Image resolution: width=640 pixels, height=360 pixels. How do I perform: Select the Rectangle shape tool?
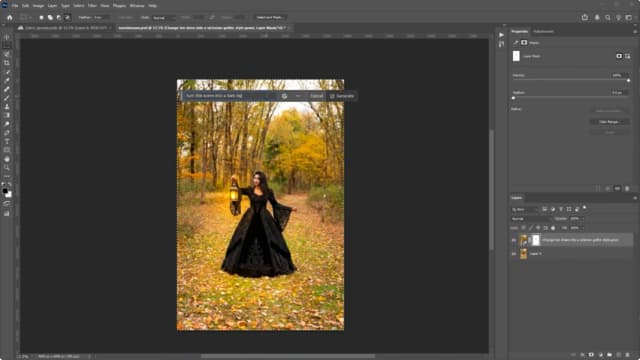[x=7, y=150]
